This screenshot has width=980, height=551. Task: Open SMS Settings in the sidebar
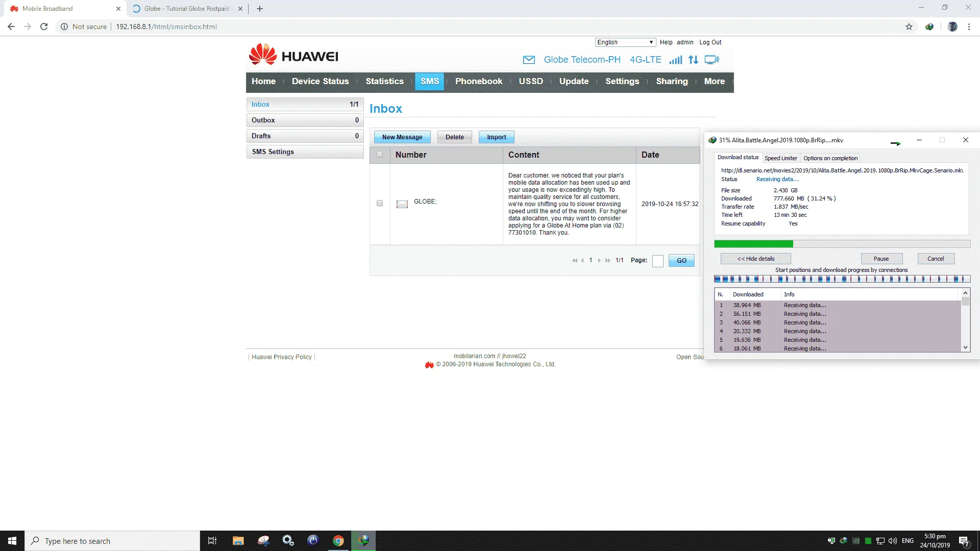point(305,152)
